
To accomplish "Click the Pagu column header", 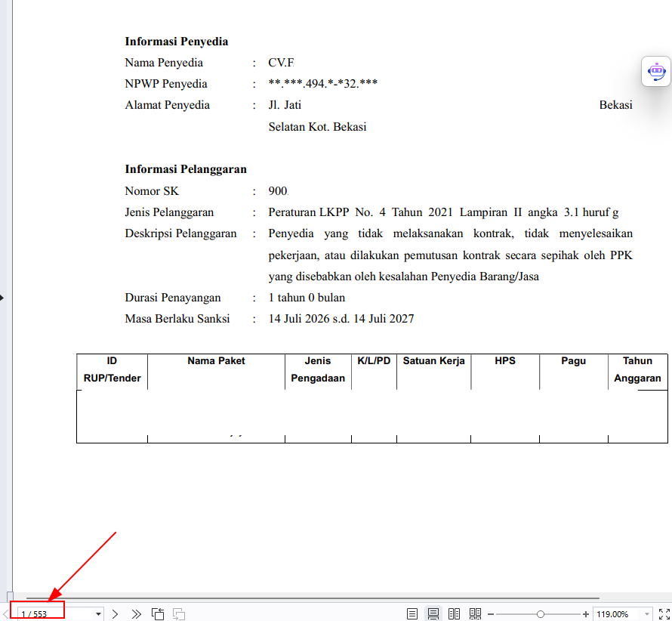I will tap(573, 360).
